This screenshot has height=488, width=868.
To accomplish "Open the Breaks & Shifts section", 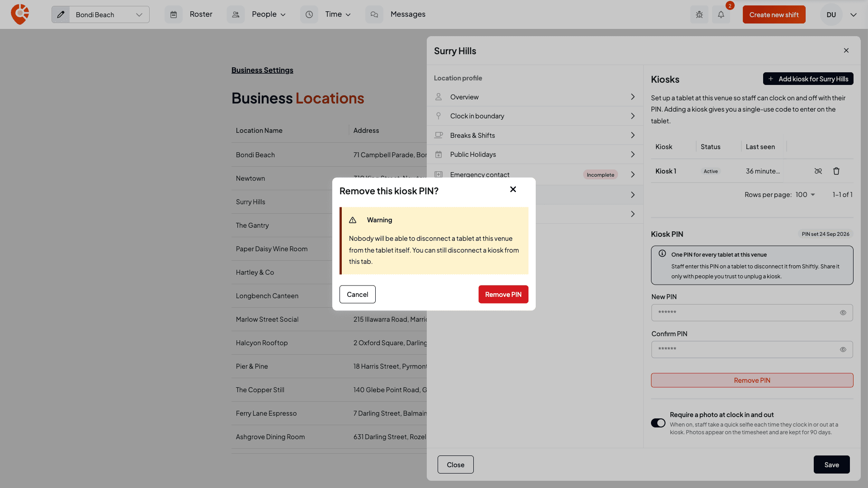I will [535, 135].
